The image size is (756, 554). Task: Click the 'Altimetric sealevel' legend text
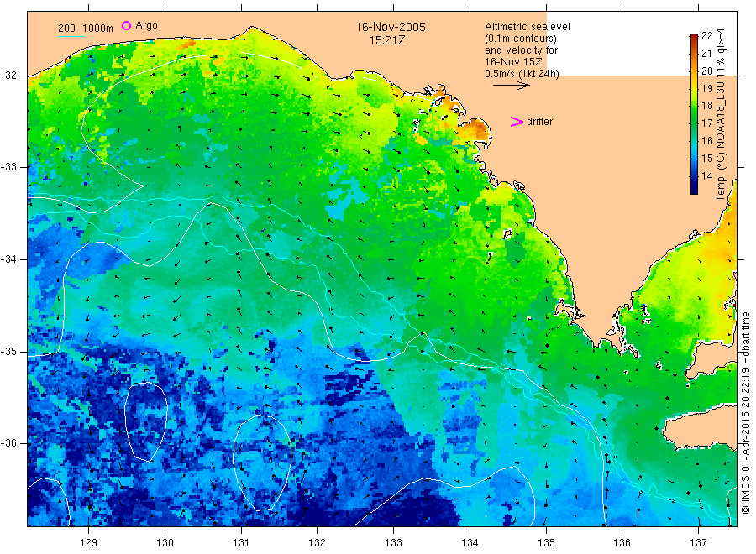click(528, 27)
